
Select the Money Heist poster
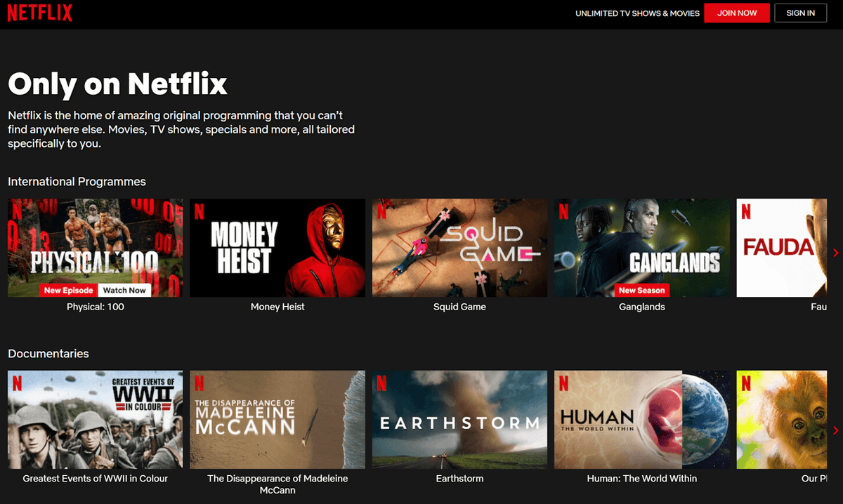[x=277, y=247]
